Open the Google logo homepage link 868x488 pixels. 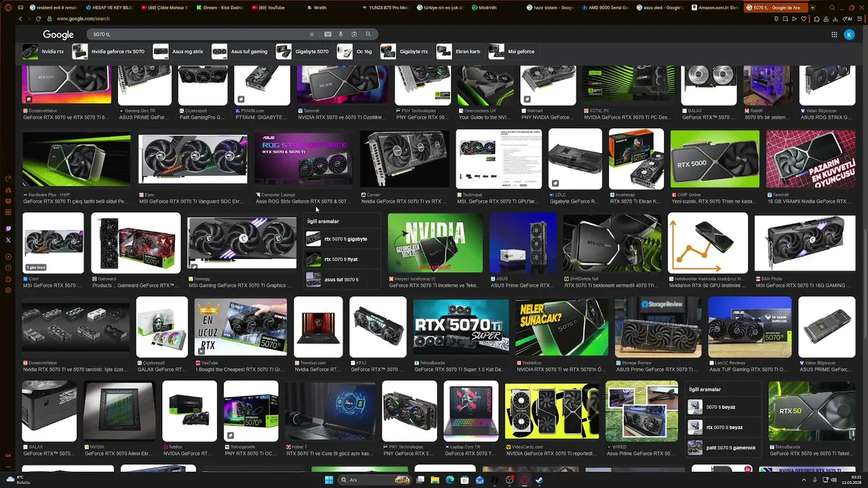pos(58,35)
